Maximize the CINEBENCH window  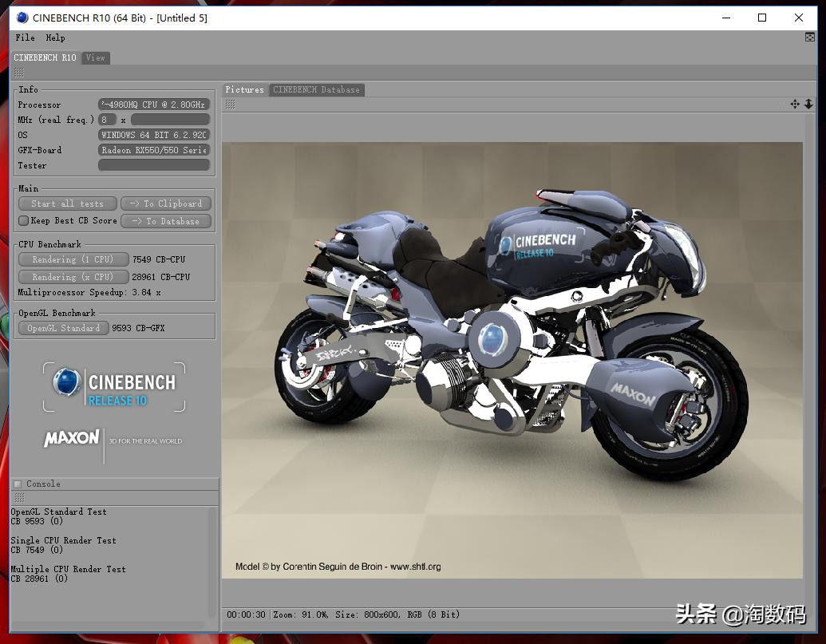coord(761,18)
